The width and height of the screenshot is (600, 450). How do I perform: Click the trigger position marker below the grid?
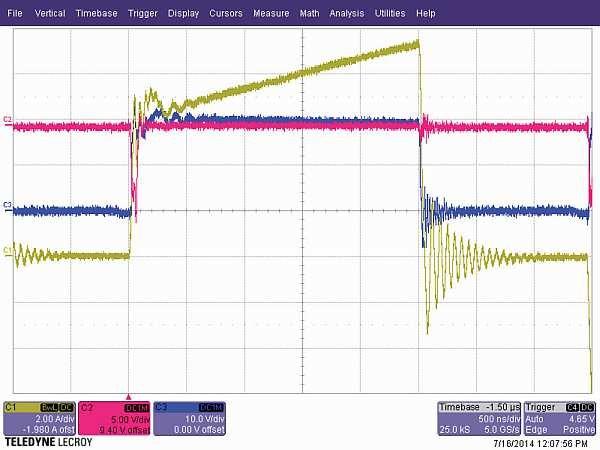click(128, 396)
